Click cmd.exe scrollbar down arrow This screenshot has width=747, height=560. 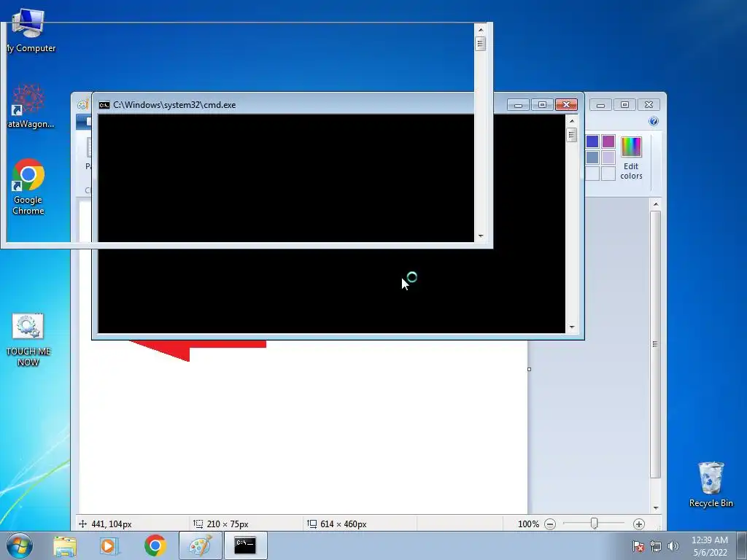(572, 327)
